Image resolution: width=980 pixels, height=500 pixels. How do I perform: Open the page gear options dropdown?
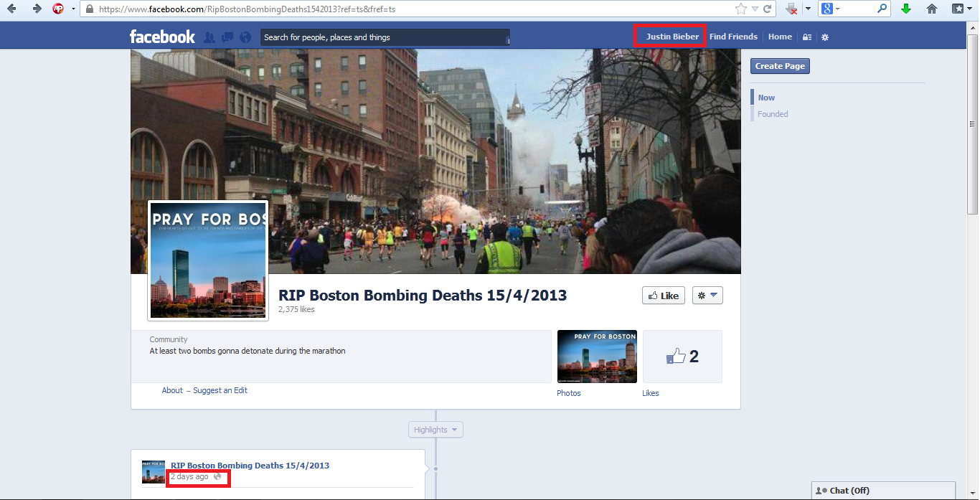[x=707, y=296]
